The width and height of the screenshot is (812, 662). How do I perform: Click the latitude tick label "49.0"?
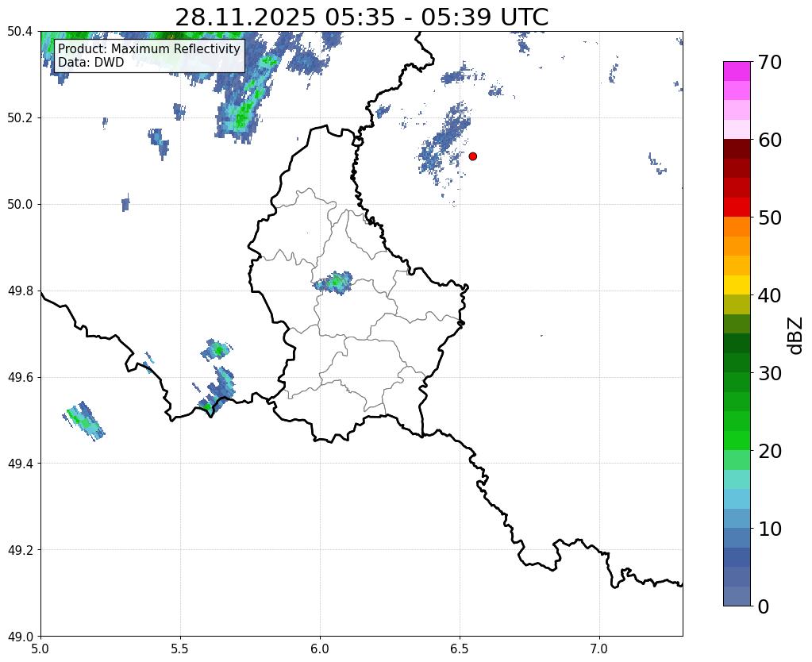20,637
